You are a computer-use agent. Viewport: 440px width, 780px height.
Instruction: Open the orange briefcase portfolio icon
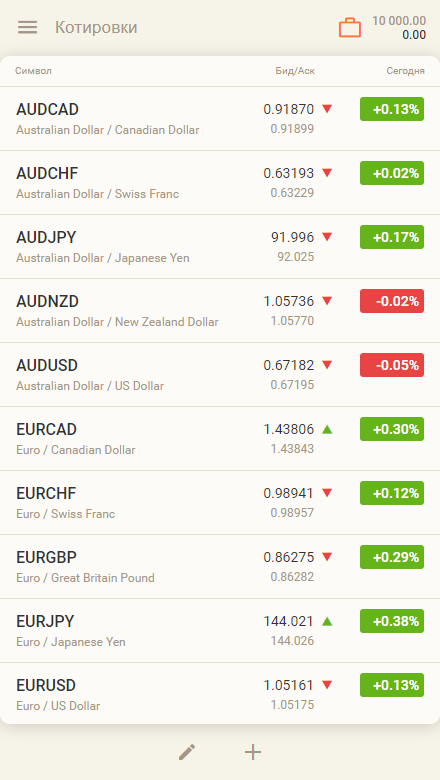(x=350, y=28)
